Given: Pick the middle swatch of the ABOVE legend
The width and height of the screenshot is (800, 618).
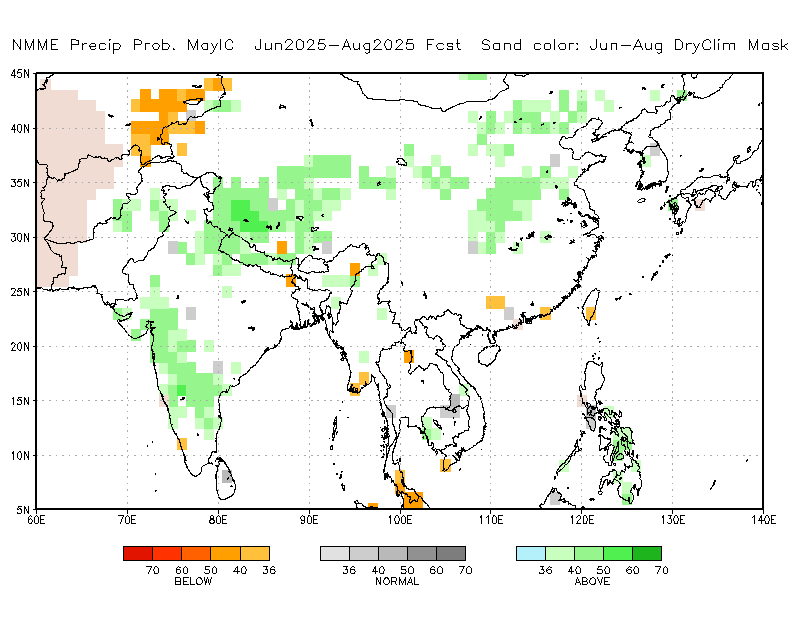Looking at the screenshot, I should (589, 554).
